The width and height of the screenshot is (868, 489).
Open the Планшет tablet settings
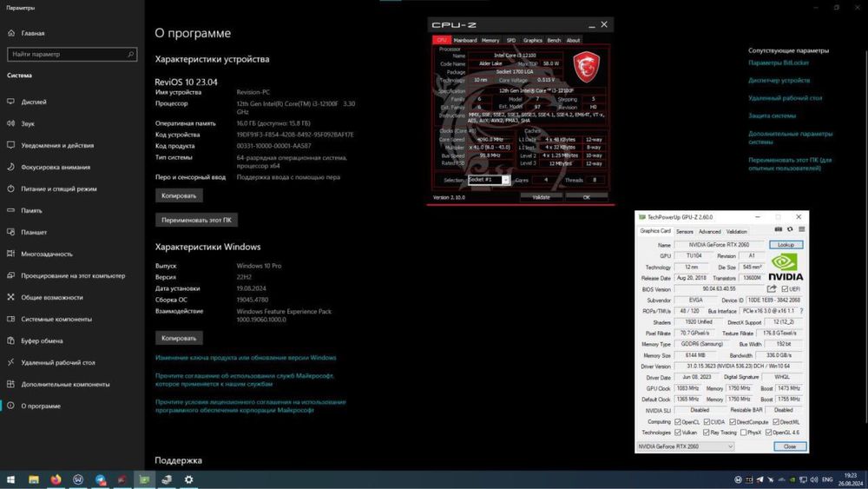tap(34, 232)
